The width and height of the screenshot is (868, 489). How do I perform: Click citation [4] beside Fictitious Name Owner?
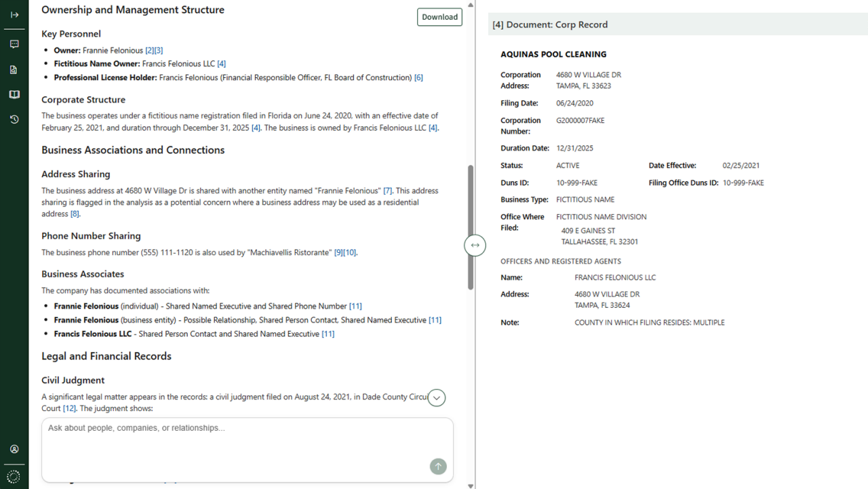(x=221, y=64)
